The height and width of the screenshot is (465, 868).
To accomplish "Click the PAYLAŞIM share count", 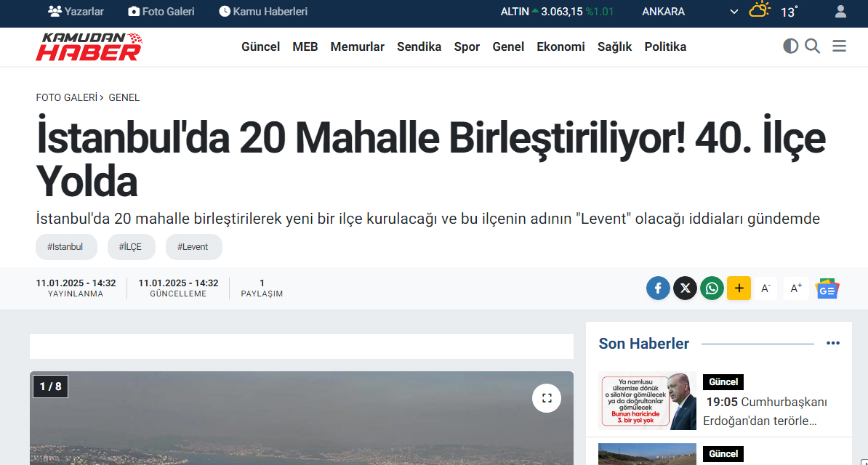I will tap(262, 288).
